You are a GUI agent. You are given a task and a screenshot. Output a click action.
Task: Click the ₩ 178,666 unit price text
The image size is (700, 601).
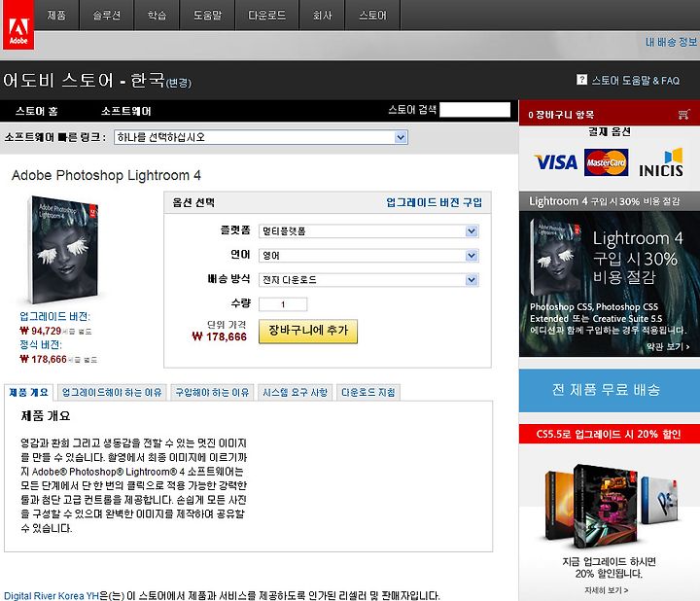[219, 336]
